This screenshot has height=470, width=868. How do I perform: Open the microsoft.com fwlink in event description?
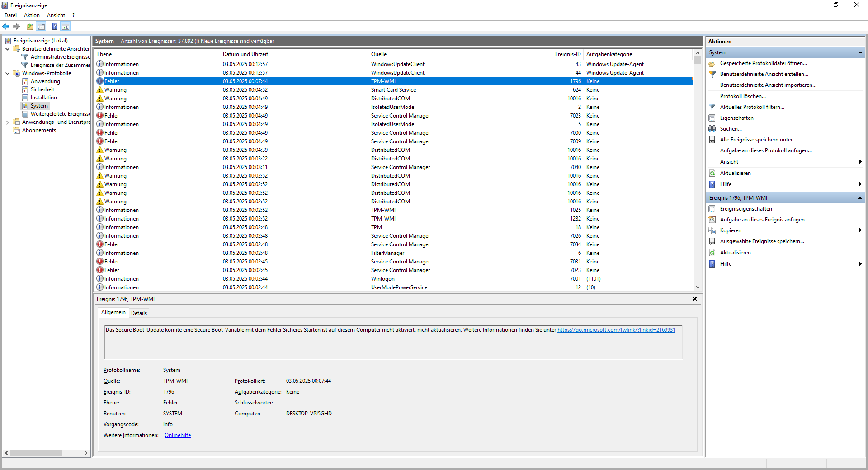point(616,330)
